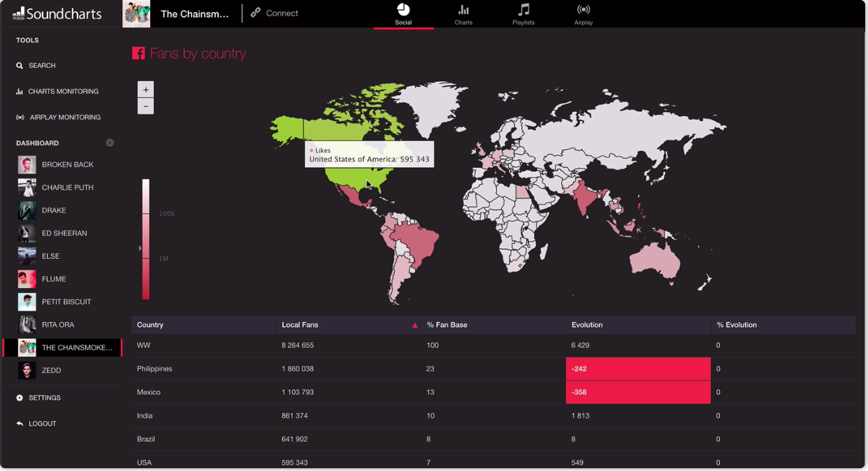This screenshot has height=471, width=868.
Task: Open Airplay Monitoring in sidebar
Action: (58, 117)
